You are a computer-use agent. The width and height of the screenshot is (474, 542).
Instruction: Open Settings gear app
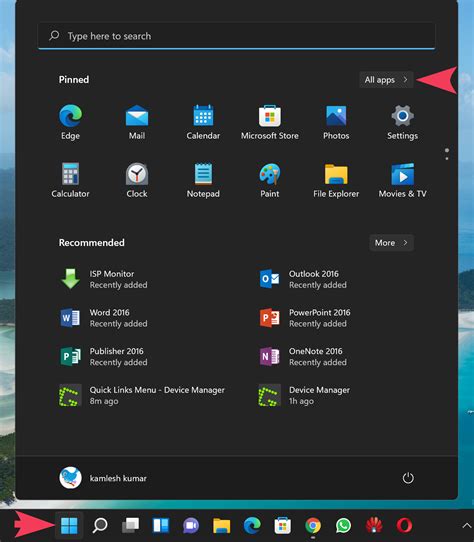point(402,122)
